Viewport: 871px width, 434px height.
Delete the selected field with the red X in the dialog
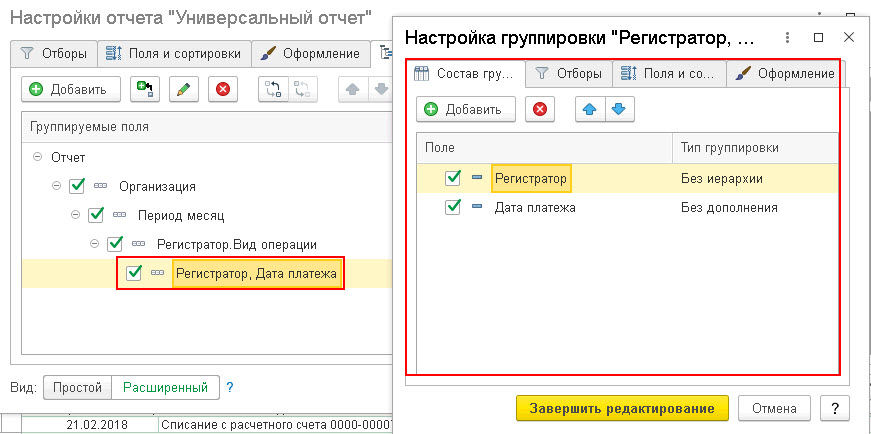pyautogui.click(x=539, y=109)
